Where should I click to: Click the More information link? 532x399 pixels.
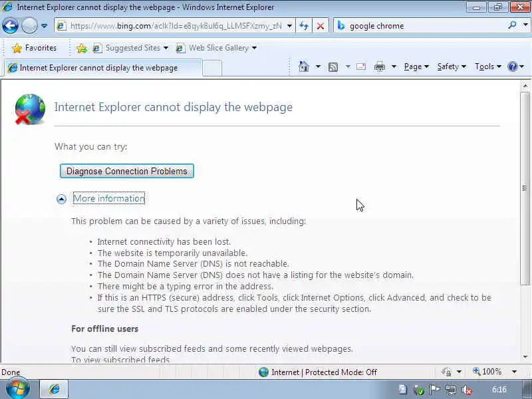point(109,198)
